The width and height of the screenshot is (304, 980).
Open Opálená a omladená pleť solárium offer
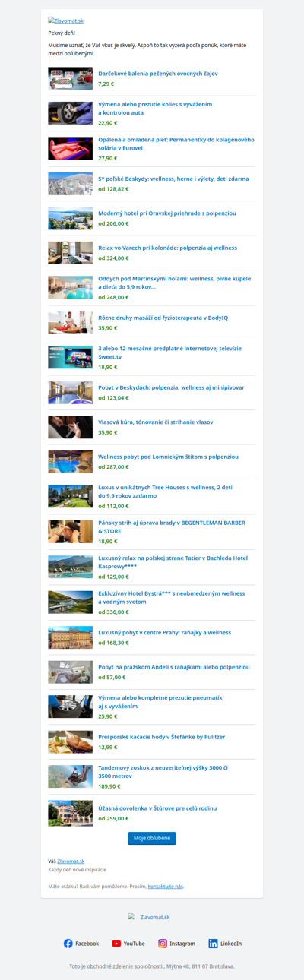[176, 144]
